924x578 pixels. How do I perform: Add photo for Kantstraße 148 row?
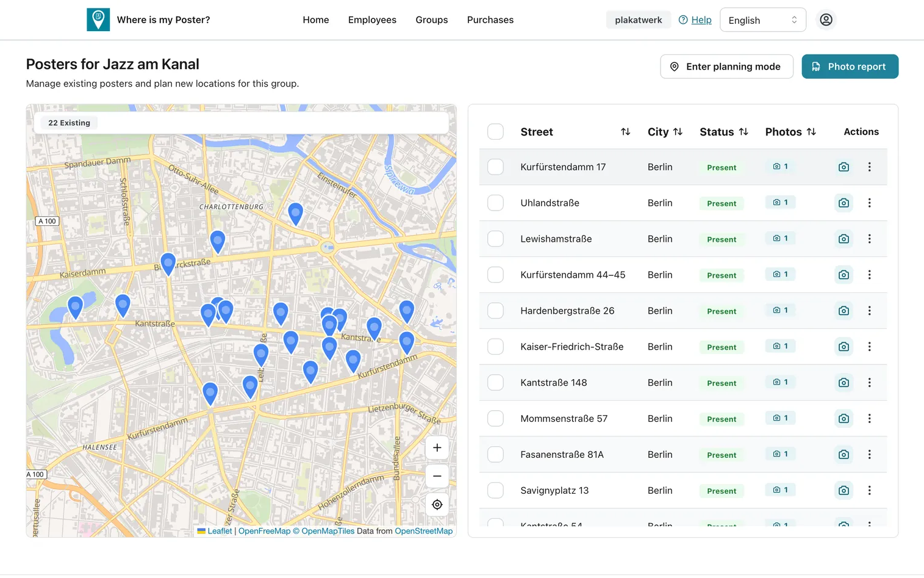pyautogui.click(x=843, y=383)
